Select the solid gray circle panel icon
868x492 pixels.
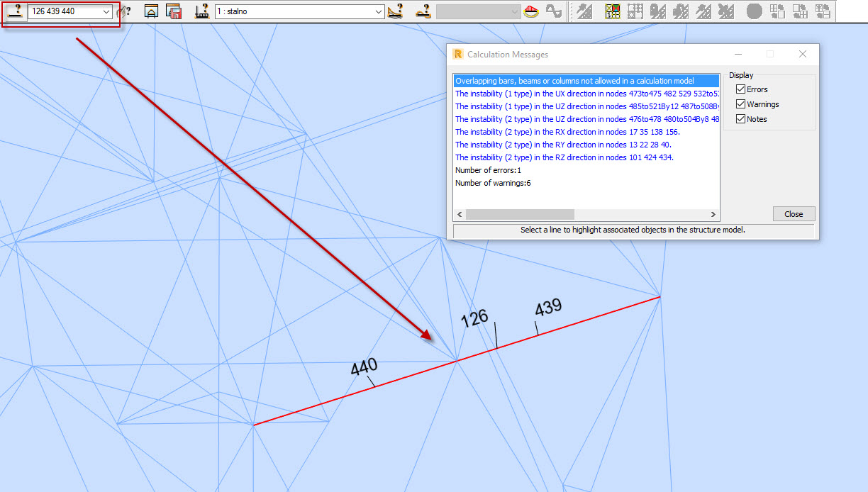pyautogui.click(x=753, y=11)
